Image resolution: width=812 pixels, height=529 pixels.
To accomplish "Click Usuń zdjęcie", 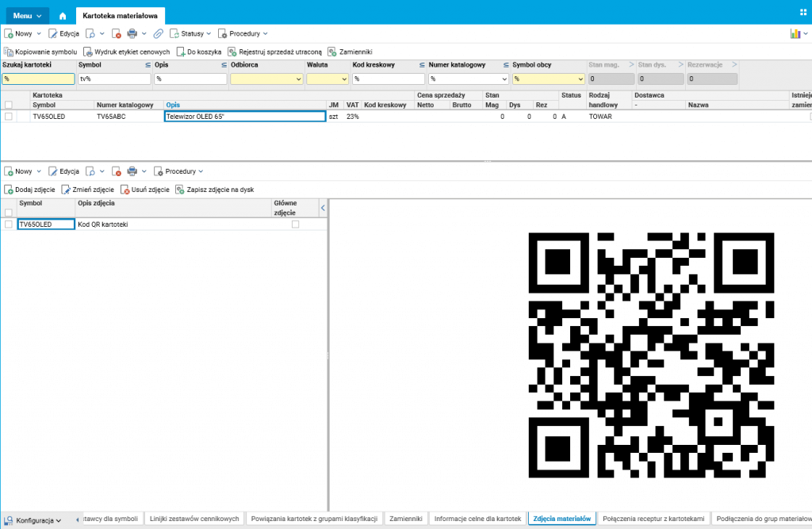I will tap(145, 190).
